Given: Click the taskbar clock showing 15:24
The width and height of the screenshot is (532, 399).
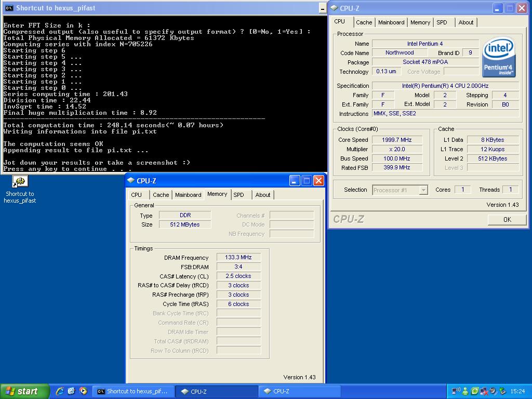Looking at the screenshot, I should coord(517,392).
